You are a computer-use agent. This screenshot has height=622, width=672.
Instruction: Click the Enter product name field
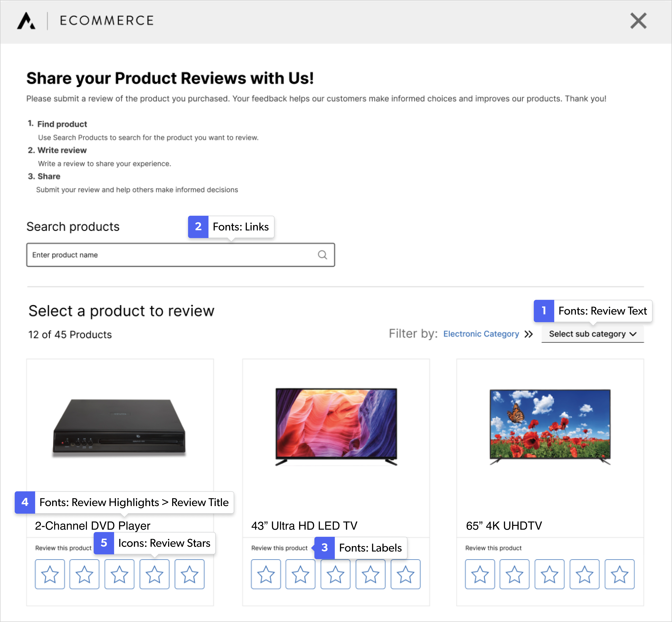pyautogui.click(x=168, y=255)
